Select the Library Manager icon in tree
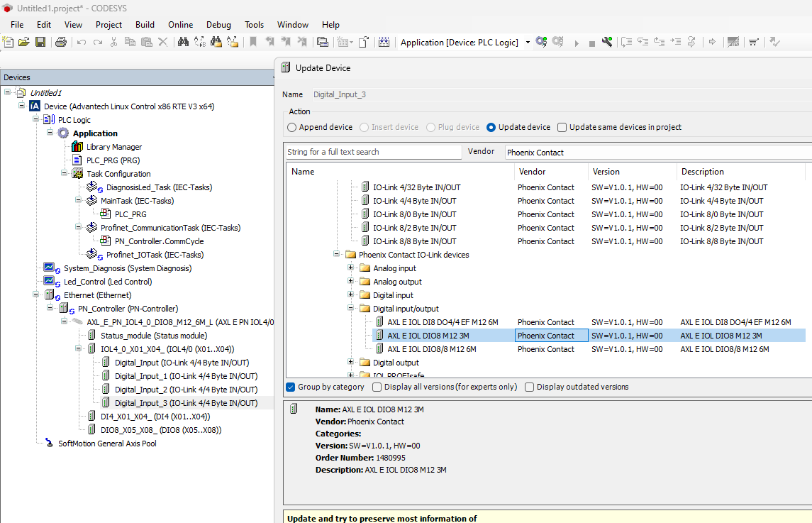812x523 pixels. point(77,147)
